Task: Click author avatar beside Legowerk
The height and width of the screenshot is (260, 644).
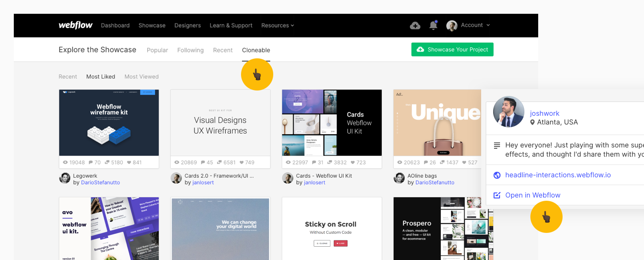Action: pyautogui.click(x=65, y=178)
